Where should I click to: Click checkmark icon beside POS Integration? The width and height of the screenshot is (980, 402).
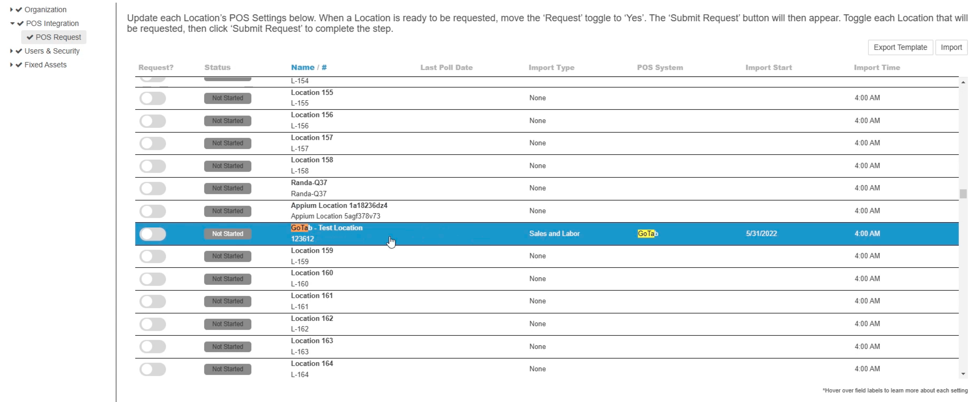(20, 23)
